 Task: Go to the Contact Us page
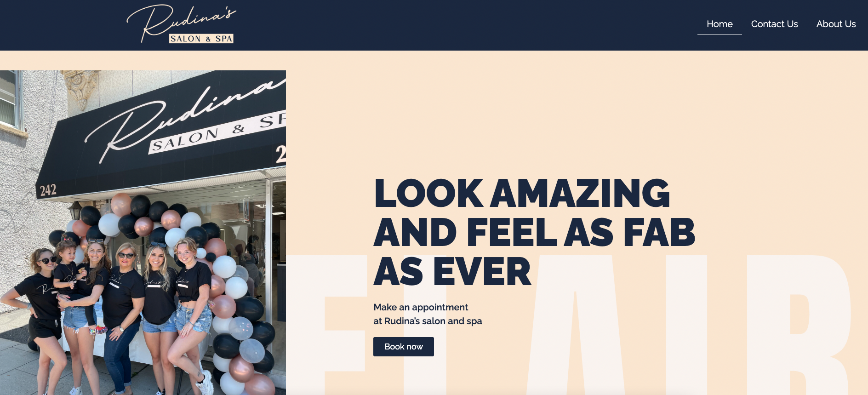[x=774, y=24]
